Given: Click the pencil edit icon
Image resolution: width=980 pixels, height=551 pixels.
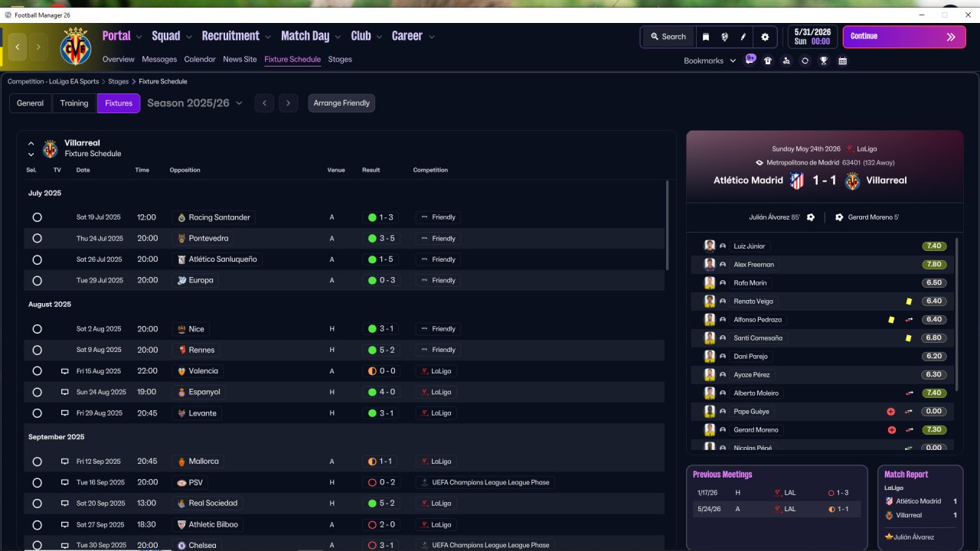Looking at the screenshot, I should click(743, 37).
